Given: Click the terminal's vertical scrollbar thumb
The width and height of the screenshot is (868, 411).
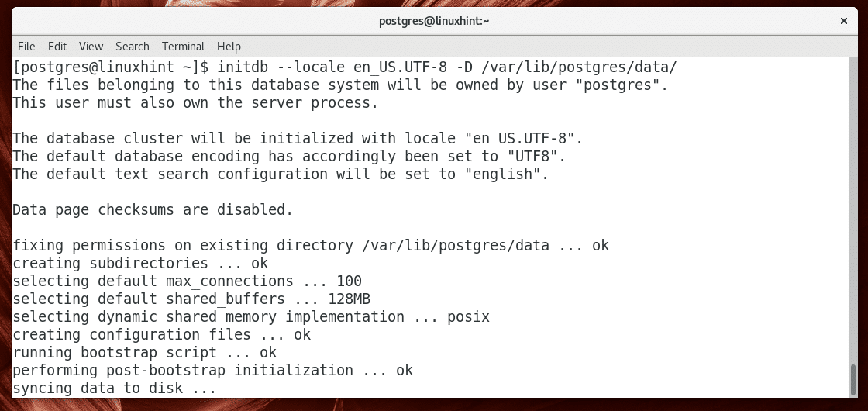Looking at the screenshot, I should [x=852, y=380].
